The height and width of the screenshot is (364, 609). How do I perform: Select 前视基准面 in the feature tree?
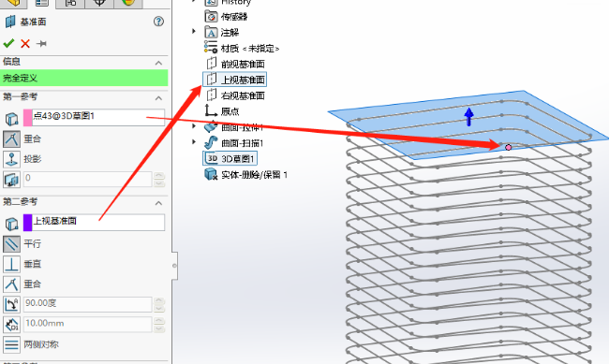pyautogui.click(x=243, y=64)
